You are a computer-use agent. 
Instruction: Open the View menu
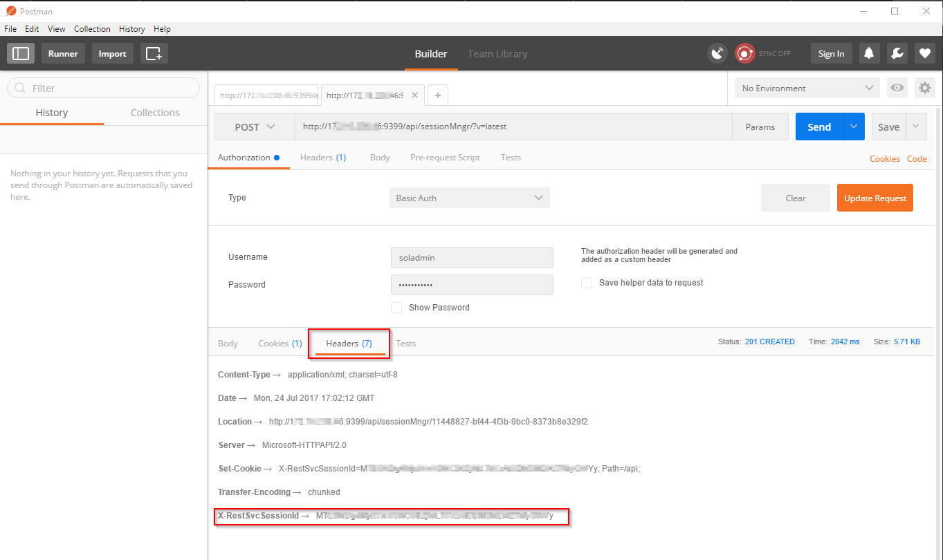coord(57,29)
